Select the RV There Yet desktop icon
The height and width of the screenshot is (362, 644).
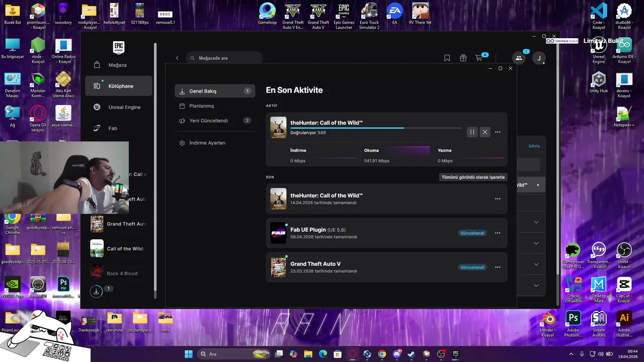[x=420, y=14]
